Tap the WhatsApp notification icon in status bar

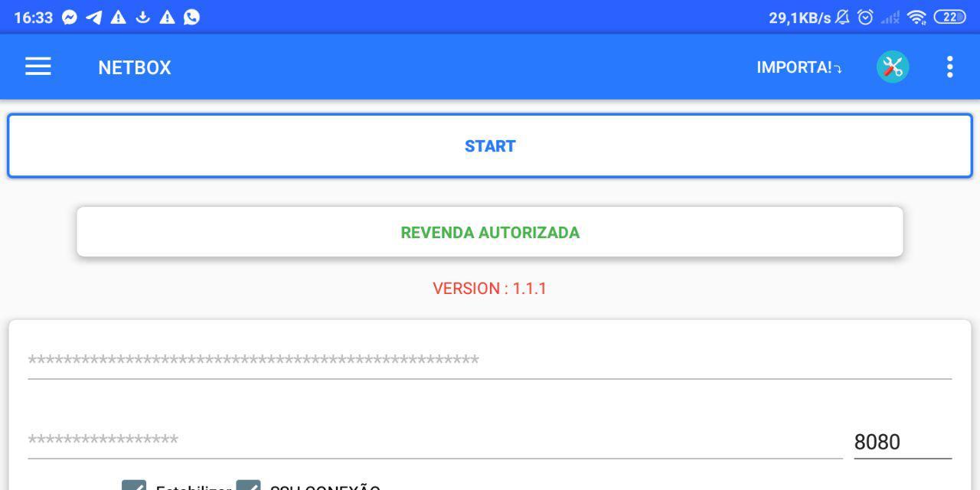click(192, 17)
